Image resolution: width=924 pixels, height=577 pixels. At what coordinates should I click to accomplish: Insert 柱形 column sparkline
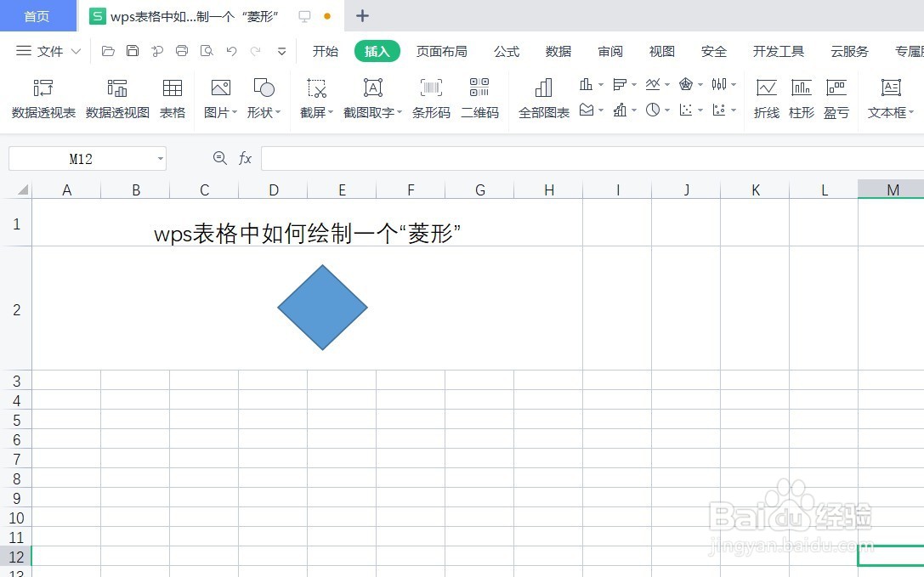click(802, 99)
